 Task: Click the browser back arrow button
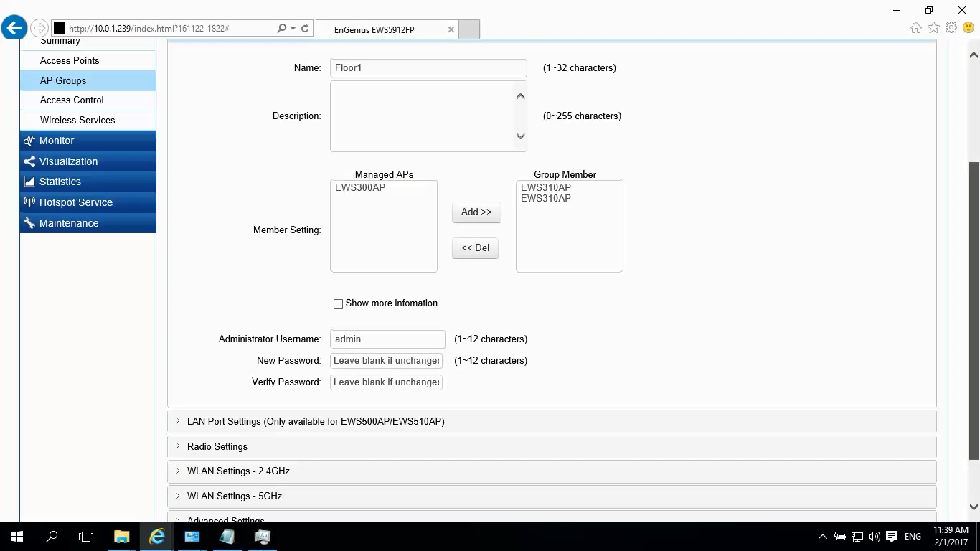click(14, 28)
